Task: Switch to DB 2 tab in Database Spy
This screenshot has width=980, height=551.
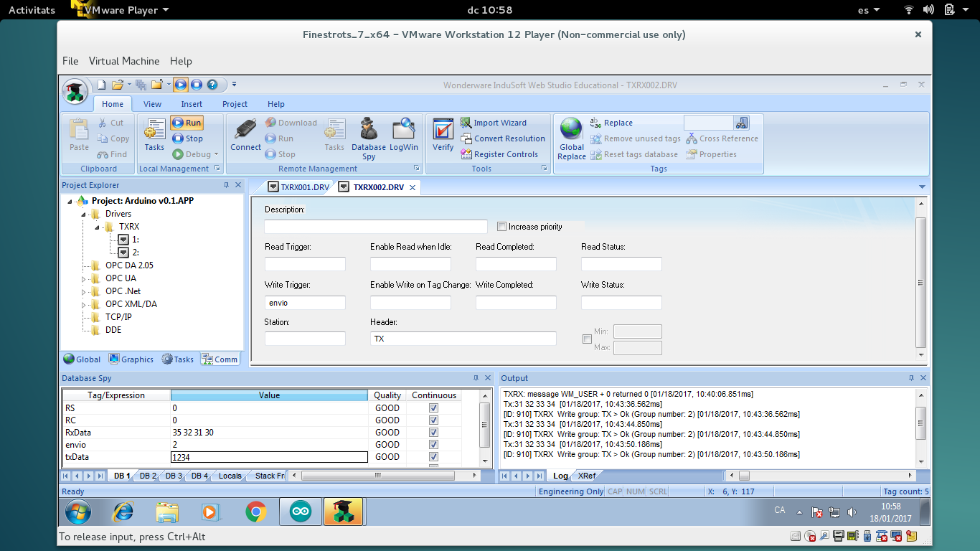Action: click(148, 476)
